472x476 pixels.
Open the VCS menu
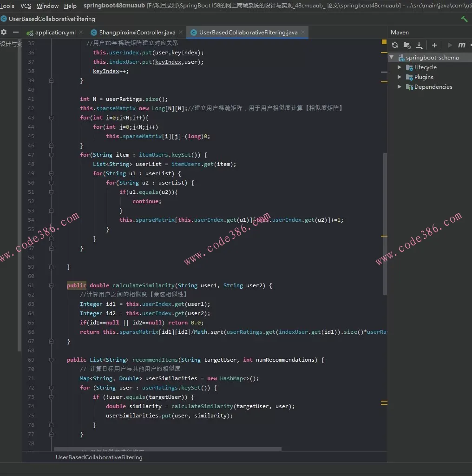click(x=26, y=6)
